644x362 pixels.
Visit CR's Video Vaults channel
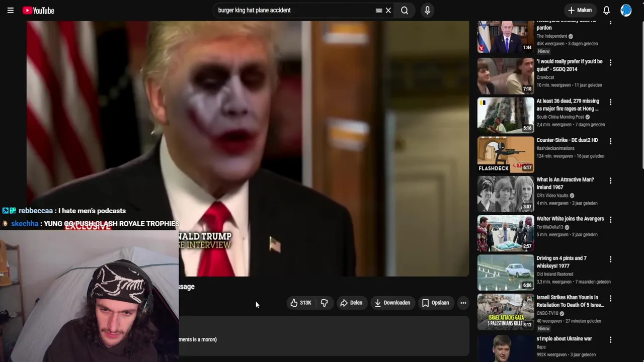click(x=552, y=196)
